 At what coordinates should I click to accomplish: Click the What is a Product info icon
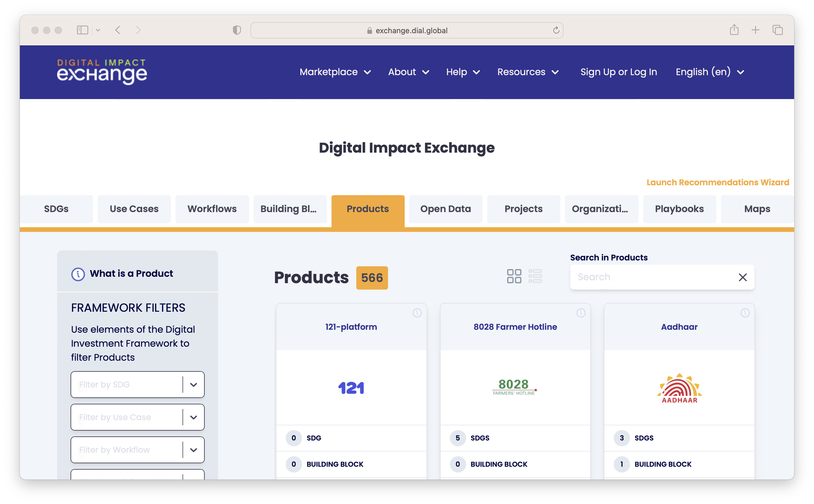point(78,274)
